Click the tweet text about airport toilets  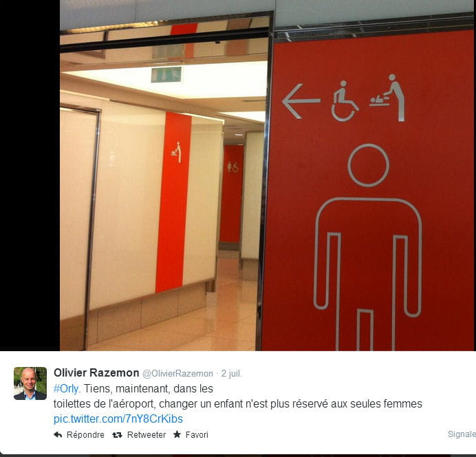238,397
